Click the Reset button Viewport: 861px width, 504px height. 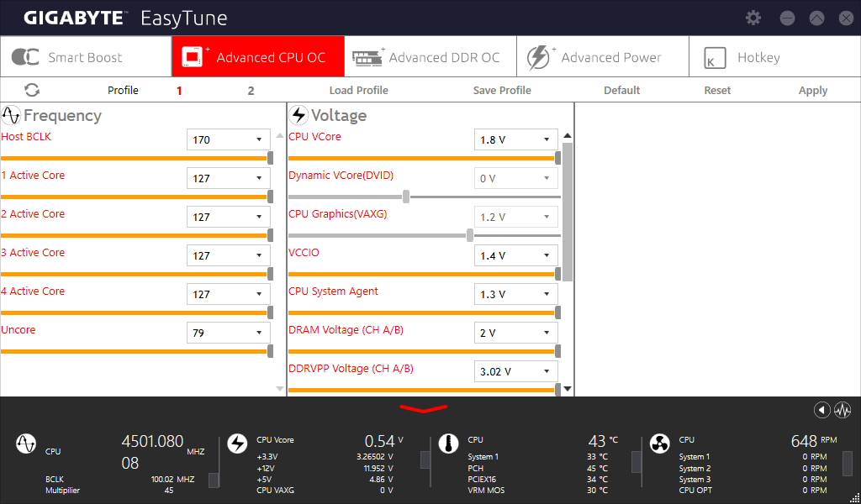(x=717, y=91)
